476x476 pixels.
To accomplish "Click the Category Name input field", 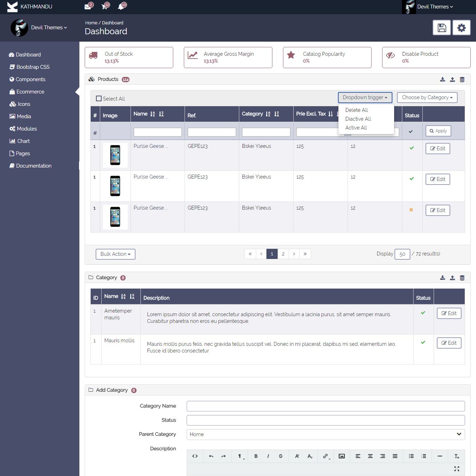I will pos(325,406).
